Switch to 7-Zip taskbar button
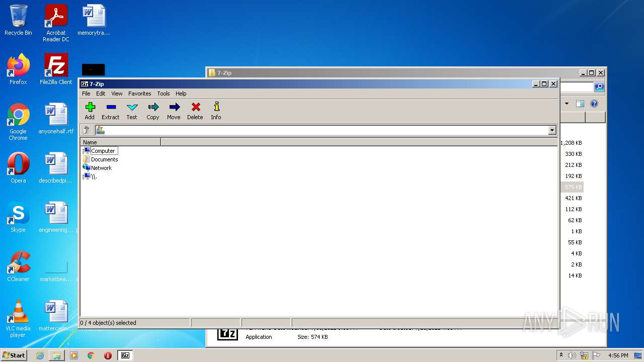Viewport: 644px width, 362px height. pos(125,355)
